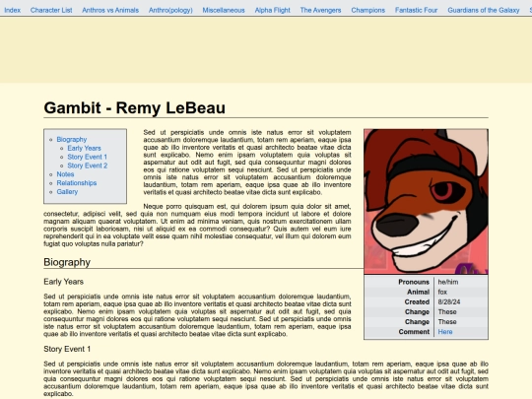Select the 8/28/24 created date
The width and height of the screenshot is (532, 399).
pos(449,302)
